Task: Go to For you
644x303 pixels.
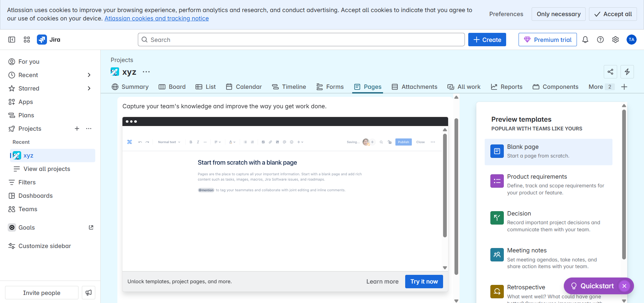Action: (50, 62)
